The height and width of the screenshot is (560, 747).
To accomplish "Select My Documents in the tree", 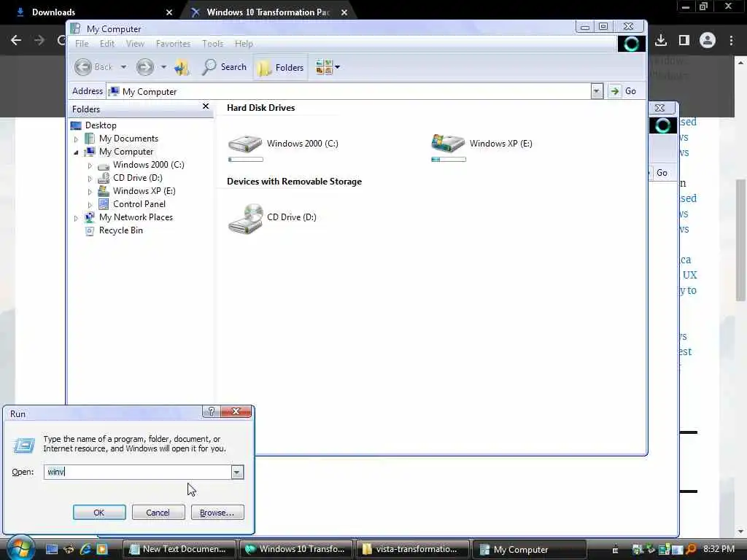I will (x=128, y=139).
